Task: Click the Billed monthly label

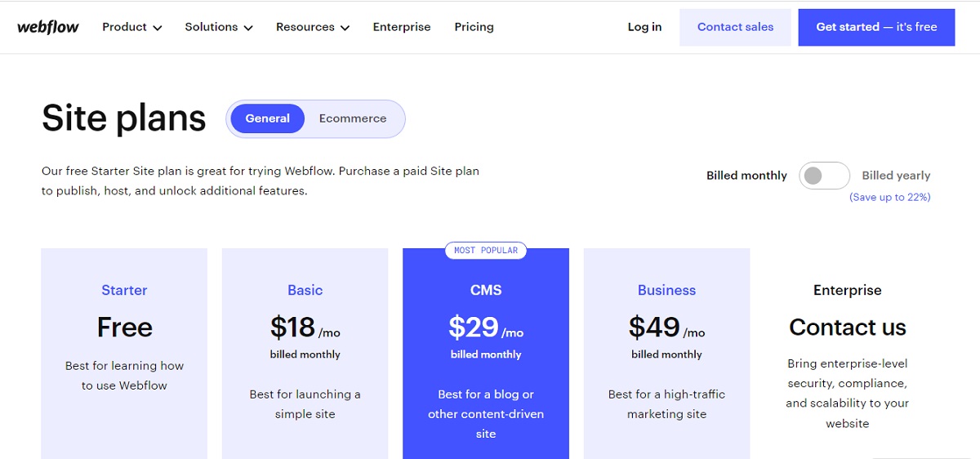Action: coord(746,176)
